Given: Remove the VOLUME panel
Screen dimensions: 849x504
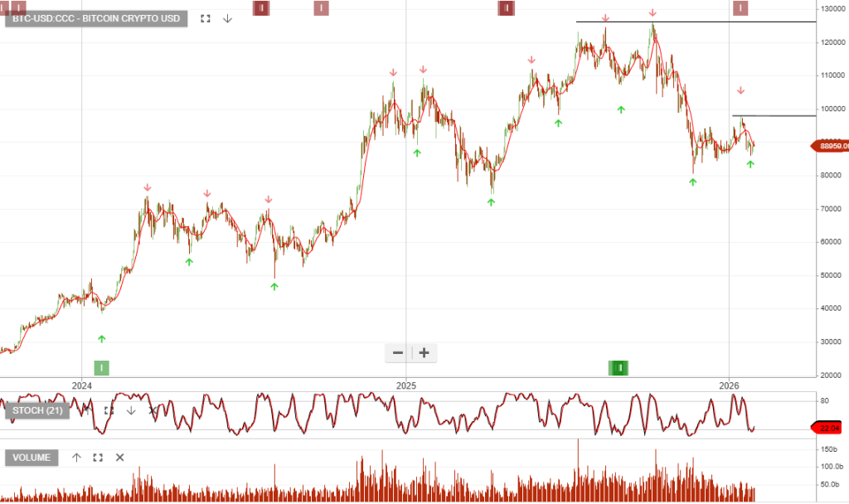Looking at the screenshot, I should 119,457.
